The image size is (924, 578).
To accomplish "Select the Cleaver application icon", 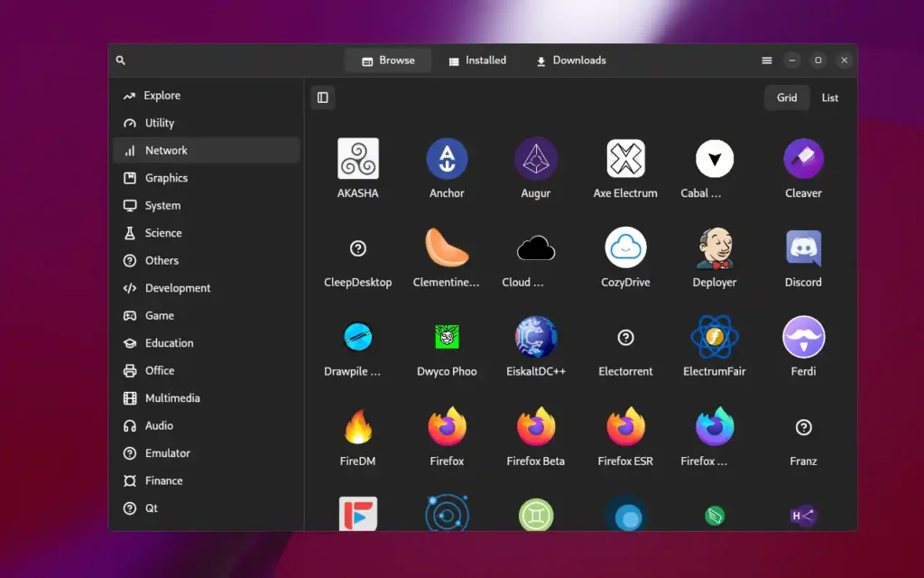I will pos(802,160).
